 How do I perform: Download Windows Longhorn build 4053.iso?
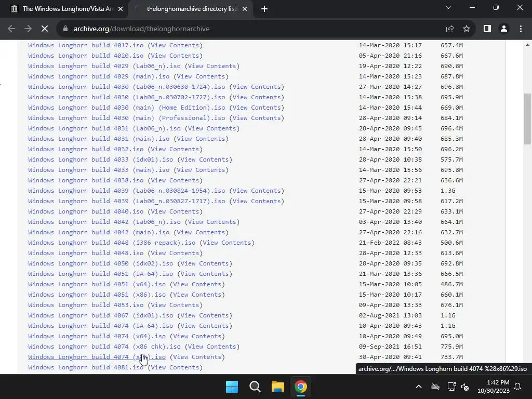tap(86, 305)
